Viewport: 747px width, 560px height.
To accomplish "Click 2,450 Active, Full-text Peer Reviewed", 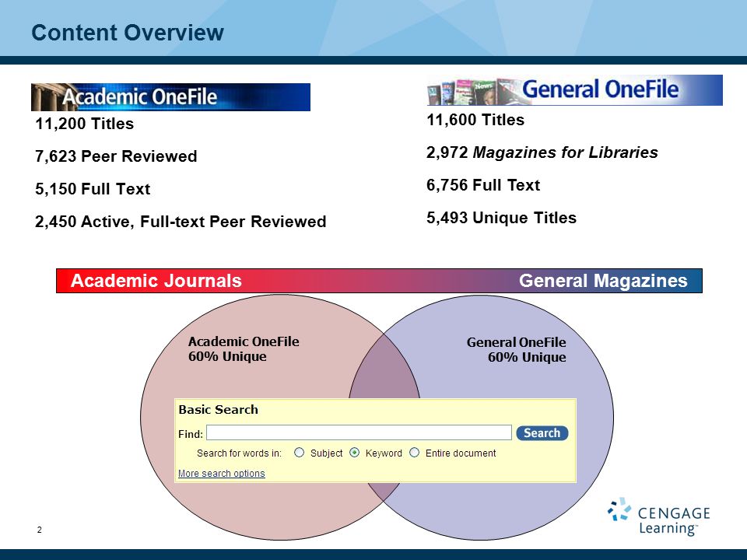I will pyautogui.click(x=181, y=222).
